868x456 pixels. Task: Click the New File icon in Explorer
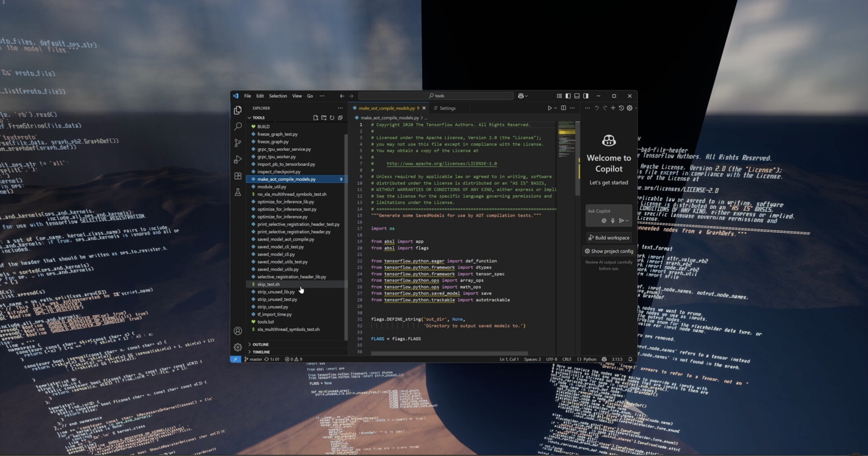(316, 118)
